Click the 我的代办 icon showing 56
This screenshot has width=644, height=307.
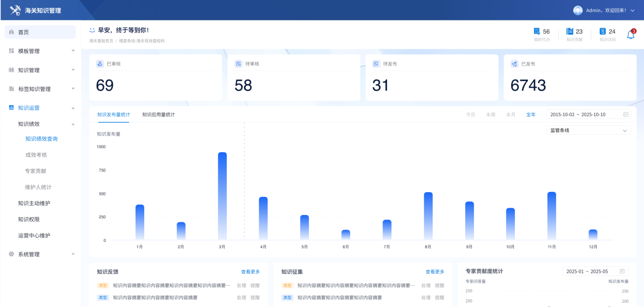point(537,31)
